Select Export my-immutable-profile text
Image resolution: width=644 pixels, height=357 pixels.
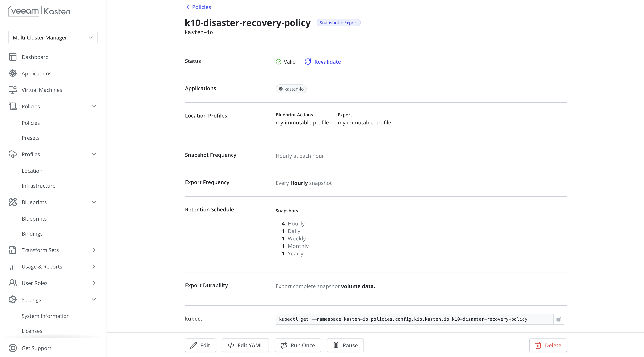click(364, 123)
